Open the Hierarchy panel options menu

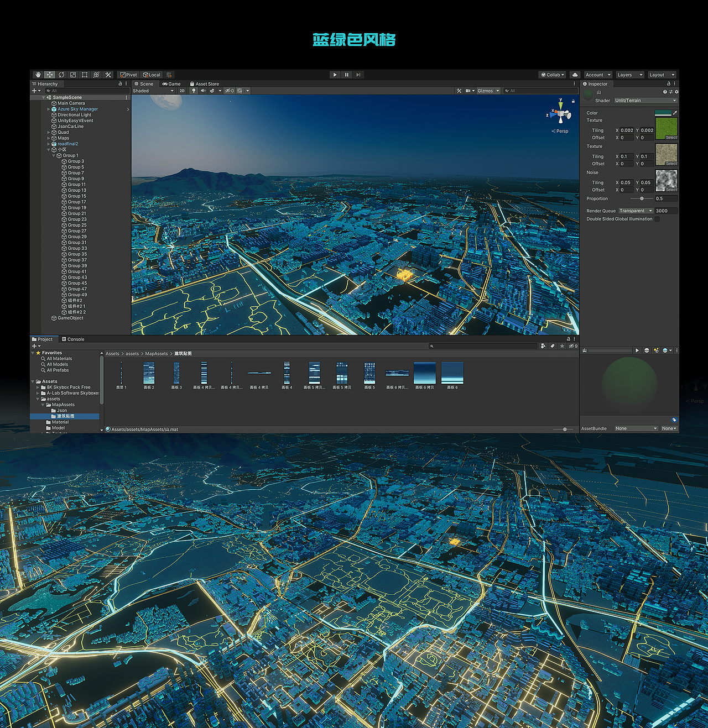click(x=126, y=84)
